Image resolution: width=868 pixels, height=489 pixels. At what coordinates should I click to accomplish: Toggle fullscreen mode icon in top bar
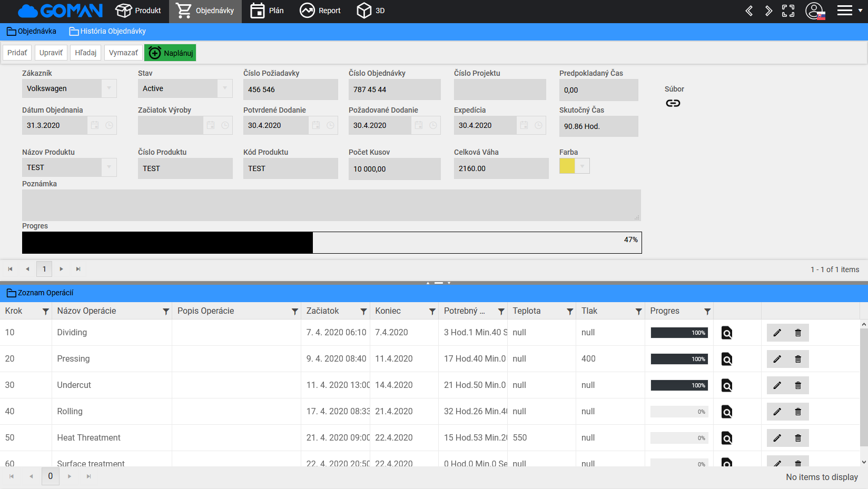[788, 11]
